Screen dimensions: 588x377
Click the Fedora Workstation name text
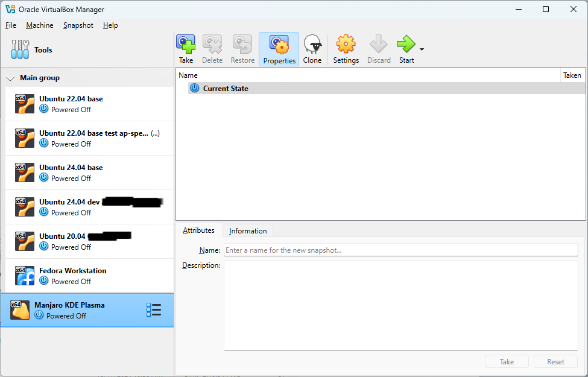click(x=73, y=270)
